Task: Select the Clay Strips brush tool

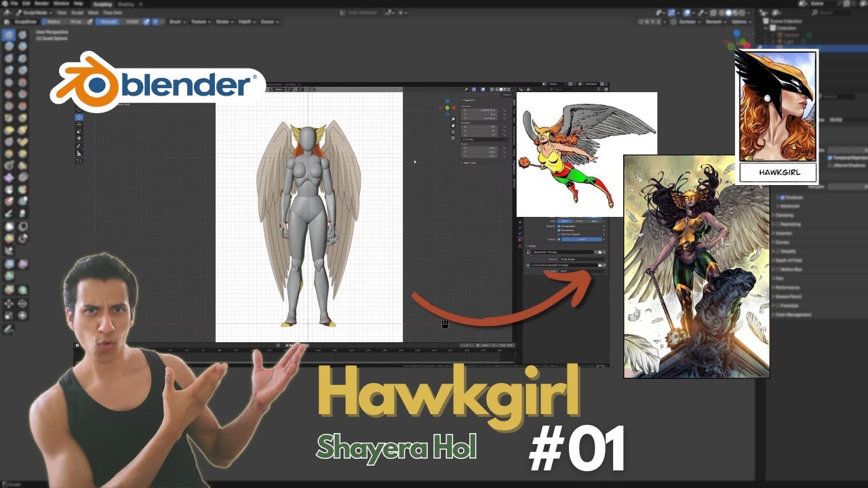Action: [x=22, y=46]
